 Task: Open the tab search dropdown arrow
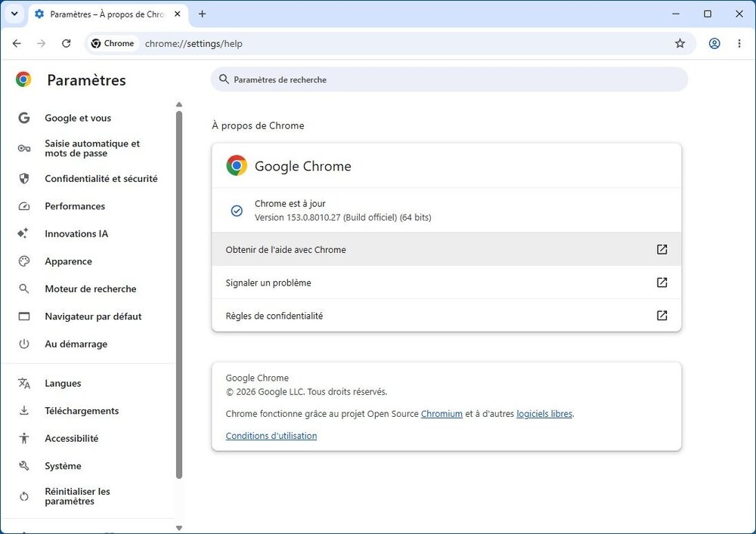click(14, 14)
